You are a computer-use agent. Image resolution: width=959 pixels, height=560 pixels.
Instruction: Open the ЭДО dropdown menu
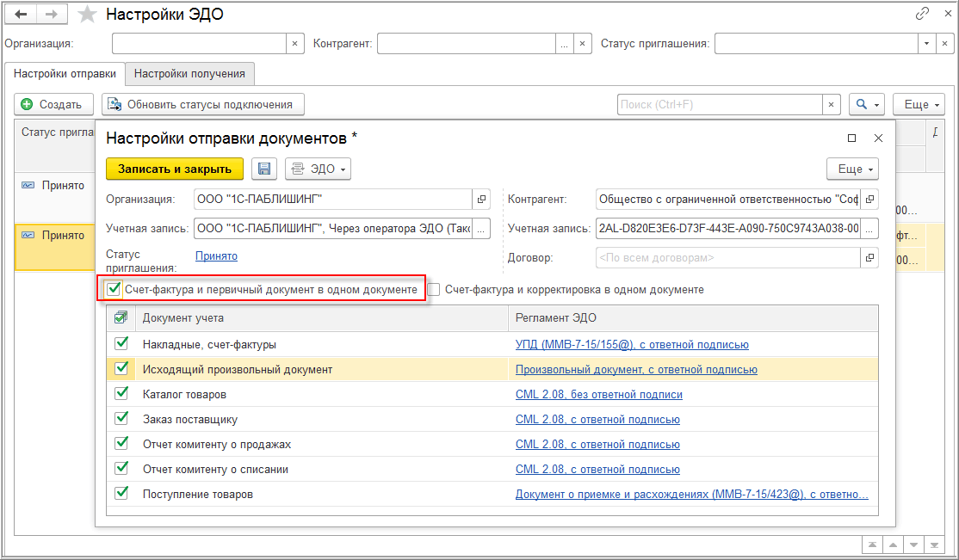[318, 169]
